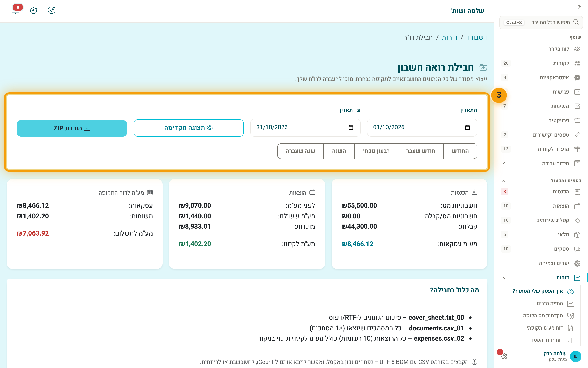
Task: Open the עד תאריך date picker calendar icon
Action: (351, 128)
